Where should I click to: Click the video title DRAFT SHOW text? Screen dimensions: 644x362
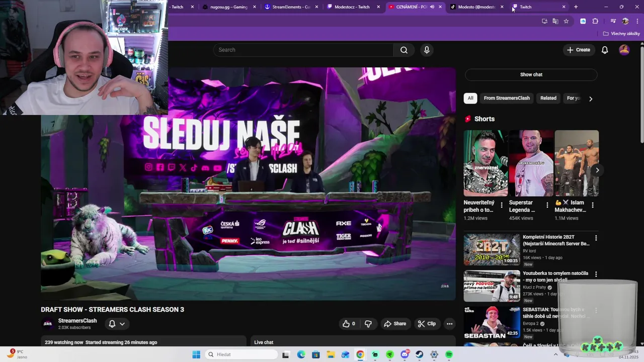112,310
